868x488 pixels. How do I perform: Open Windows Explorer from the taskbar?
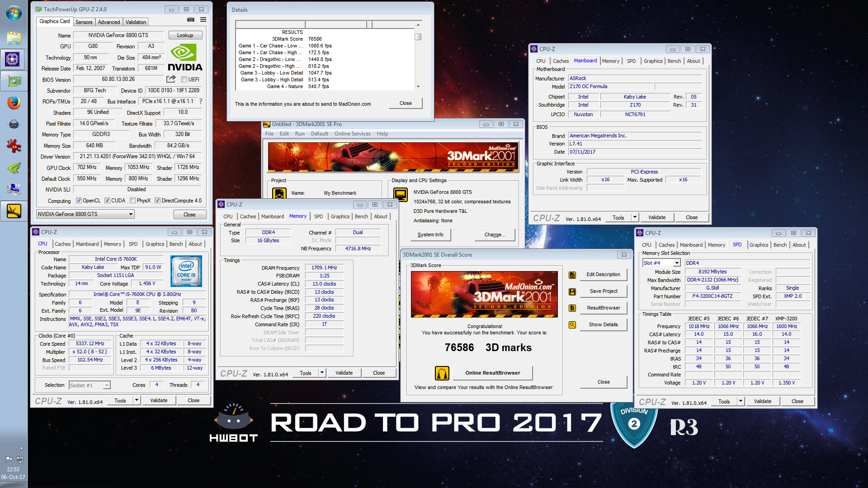coord(14,38)
